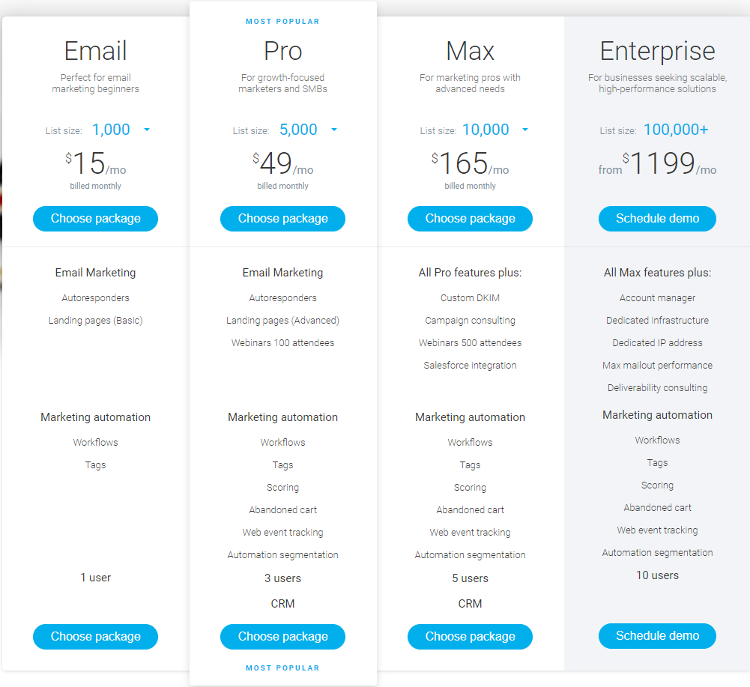The width and height of the screenshot is (750, 687).
Task: Select the 10,000 list size value
Action: 485,130
